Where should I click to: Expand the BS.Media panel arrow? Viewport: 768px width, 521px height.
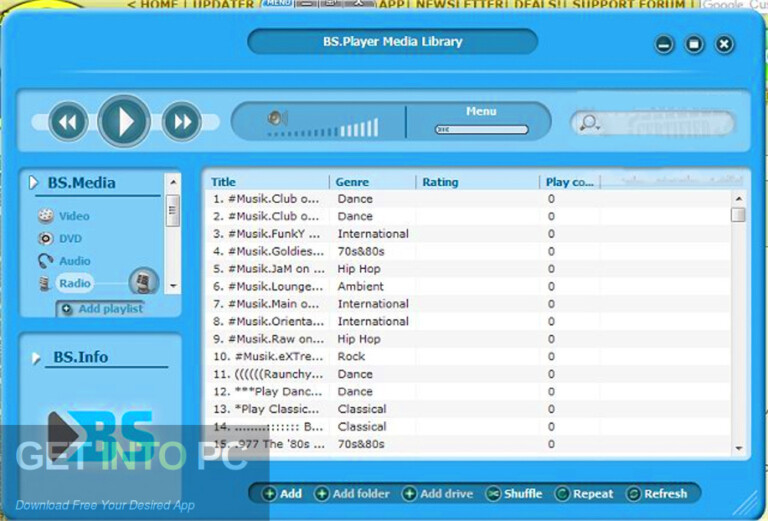click(33, 183)
